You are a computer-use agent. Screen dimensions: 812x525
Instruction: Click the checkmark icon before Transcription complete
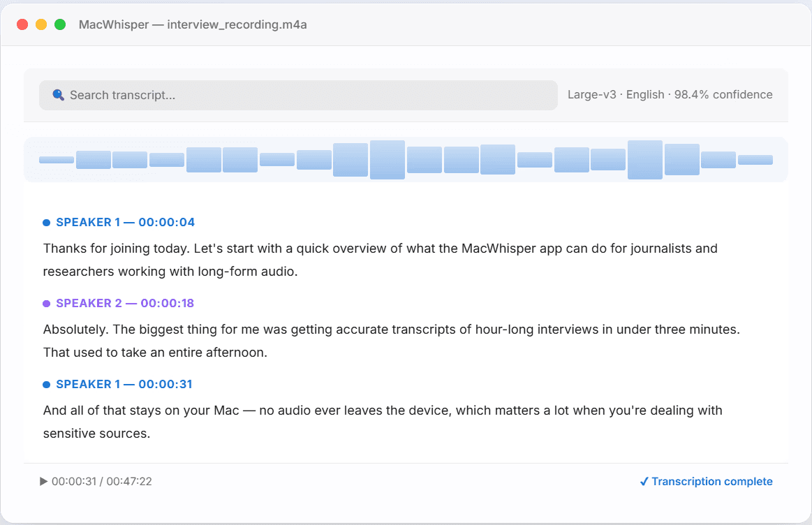[644, 482]
